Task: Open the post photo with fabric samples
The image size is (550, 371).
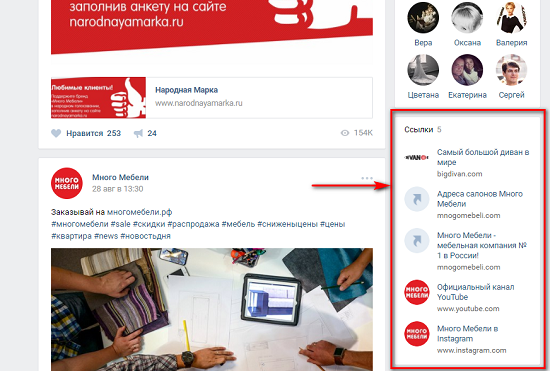Action: pyautogui.click(x=212, y=309)
